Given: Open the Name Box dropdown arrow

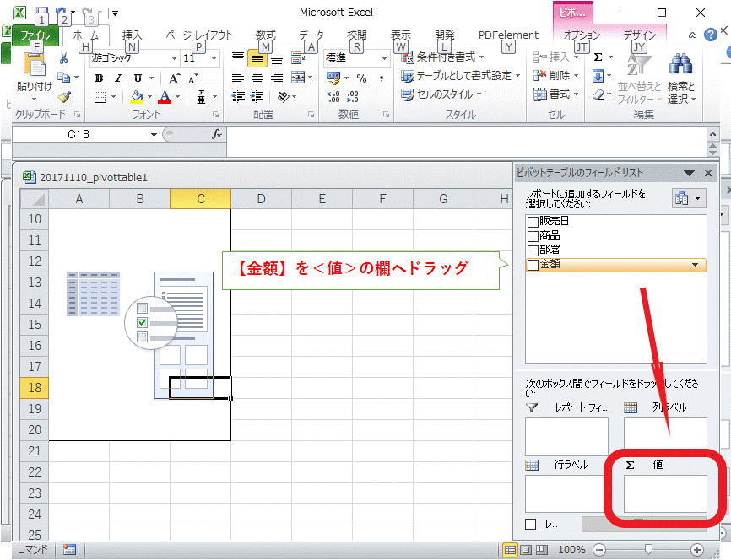Looking at the screenshot, I should tap(153, 135).
